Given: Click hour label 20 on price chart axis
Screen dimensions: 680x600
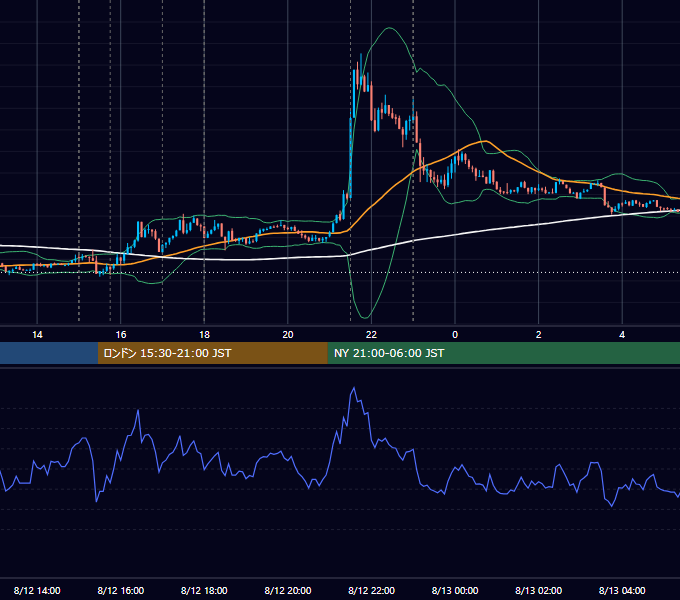Looking at the screenshot, I should point(288,335).
